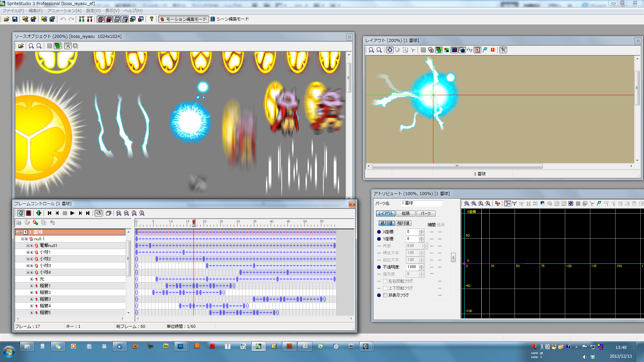The image size is (644, 362).
Task: Play the animation in Frame Control
Action: (x=72, y=213)
